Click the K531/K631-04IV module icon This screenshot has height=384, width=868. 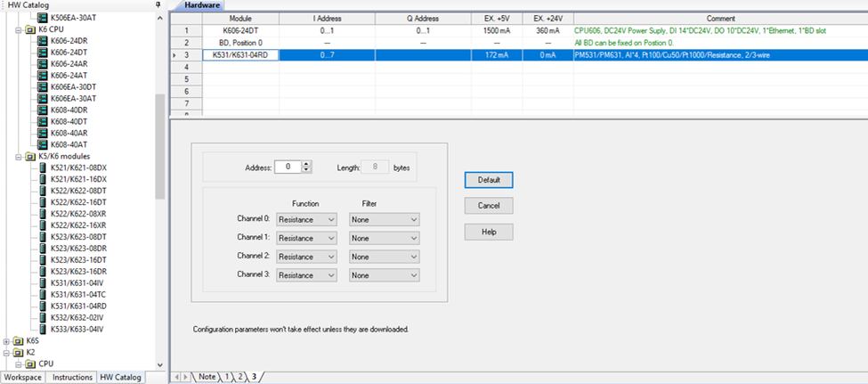(x=43, y=283)
